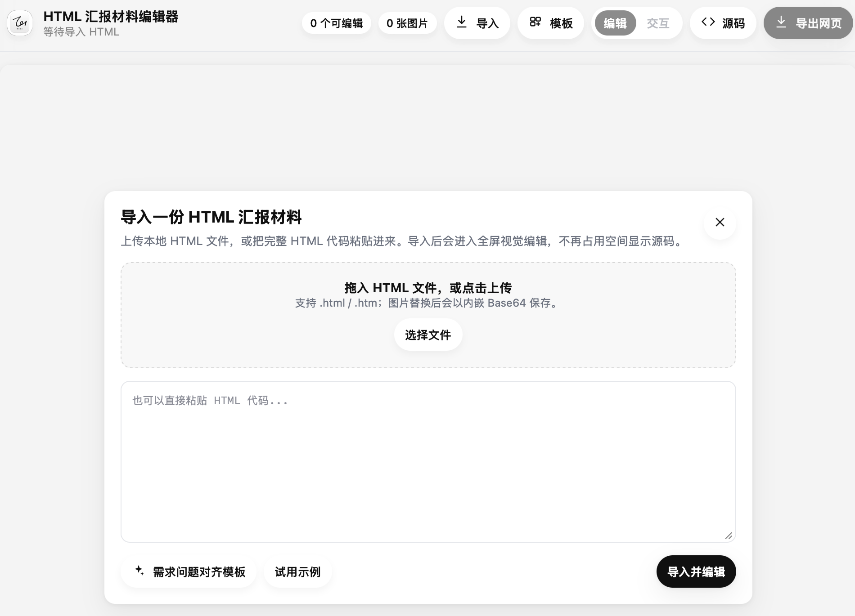
Task: Focus the HTML code paste textarea
Action: coord(428,462)
